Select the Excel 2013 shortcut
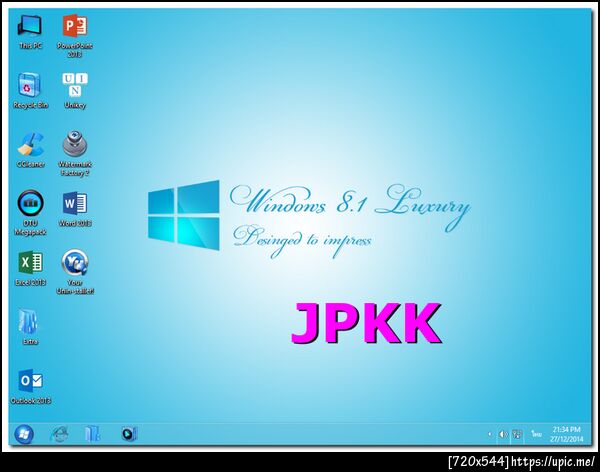 [30, 268]
